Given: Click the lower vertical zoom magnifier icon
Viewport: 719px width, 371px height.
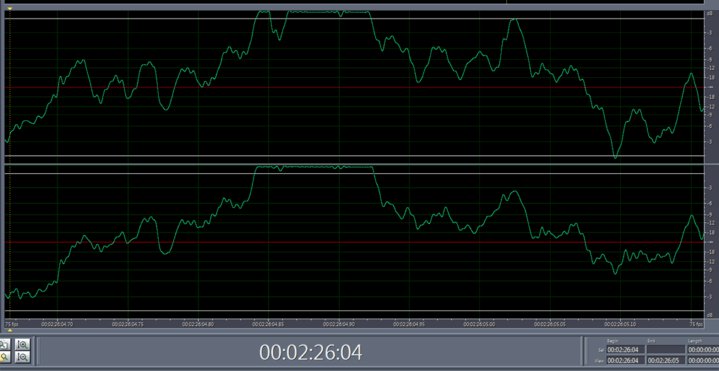Looking at the screenshot, I should [22, 357].
